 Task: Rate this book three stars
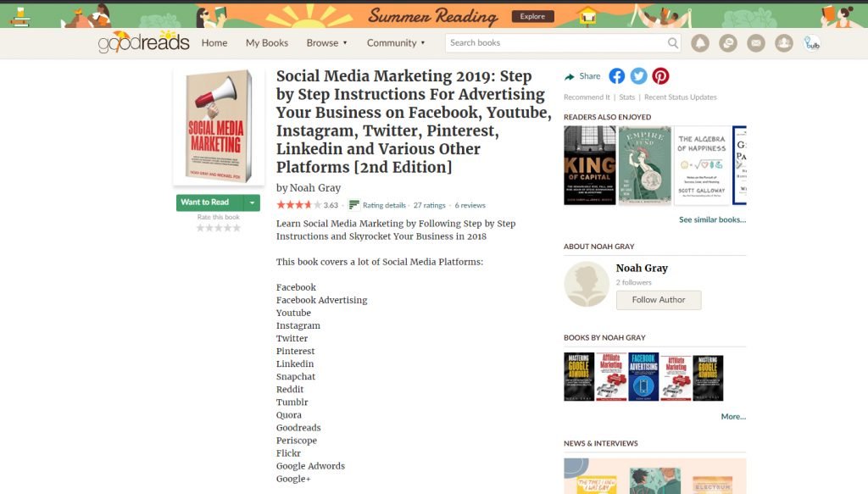(x=219, y=228)
